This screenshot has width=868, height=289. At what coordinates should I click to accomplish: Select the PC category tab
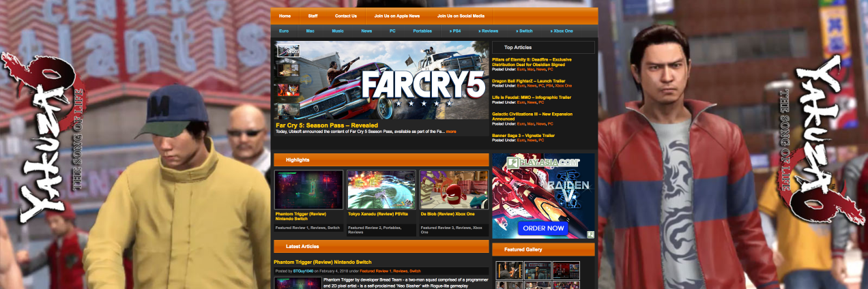pos(392,31)
